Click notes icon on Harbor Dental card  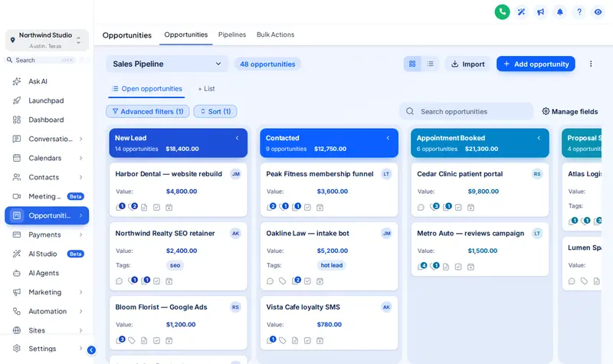144,207
